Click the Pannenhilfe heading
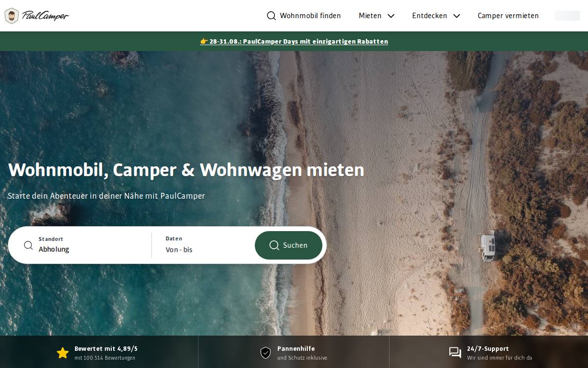This screenshot has height=368, width=588. 296,349
